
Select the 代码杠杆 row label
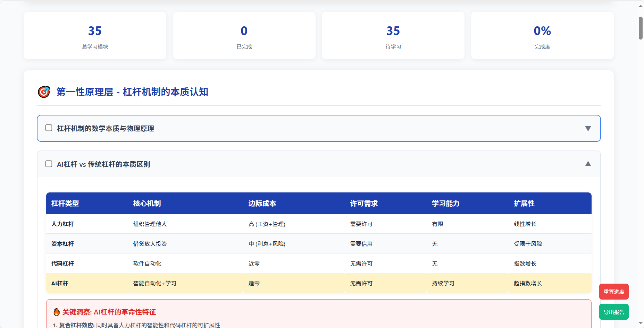tap(63, 264)
